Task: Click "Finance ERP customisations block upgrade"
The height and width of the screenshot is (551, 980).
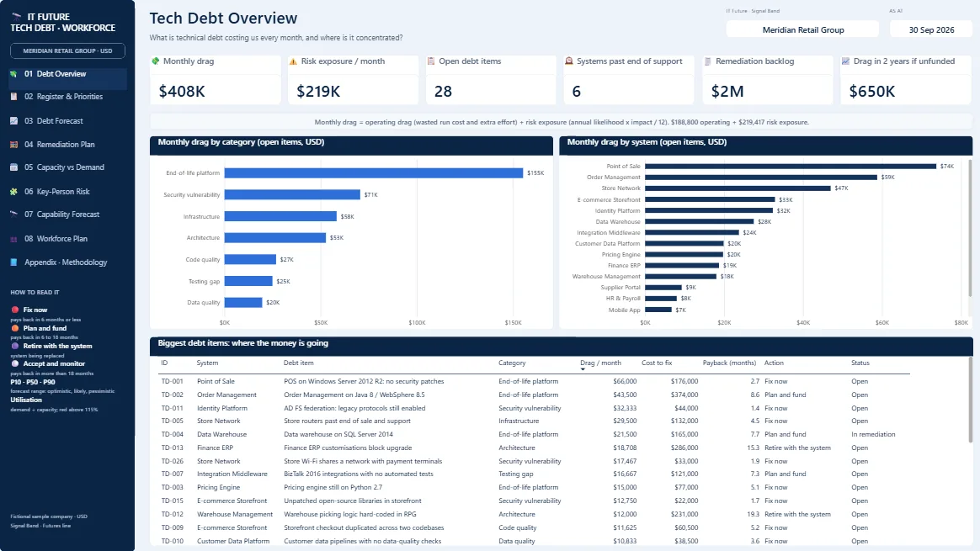Action: [x=348, y=448]
